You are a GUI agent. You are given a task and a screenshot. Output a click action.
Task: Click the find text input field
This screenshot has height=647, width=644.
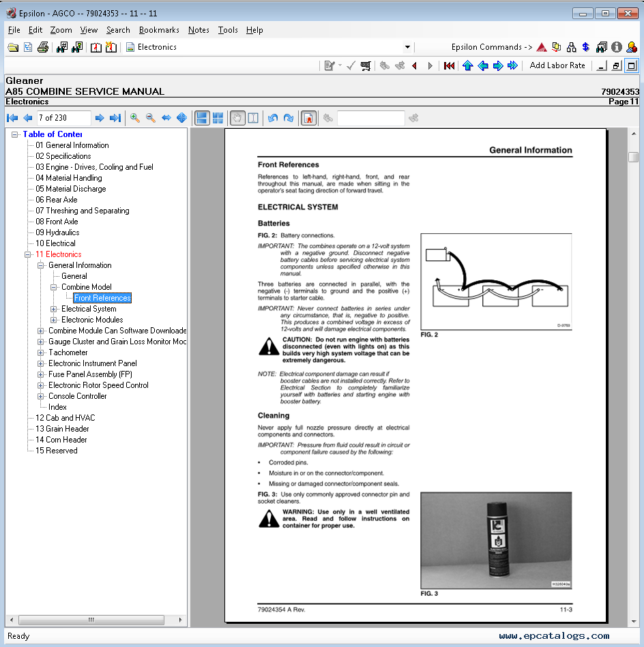(x=370, y=118)
